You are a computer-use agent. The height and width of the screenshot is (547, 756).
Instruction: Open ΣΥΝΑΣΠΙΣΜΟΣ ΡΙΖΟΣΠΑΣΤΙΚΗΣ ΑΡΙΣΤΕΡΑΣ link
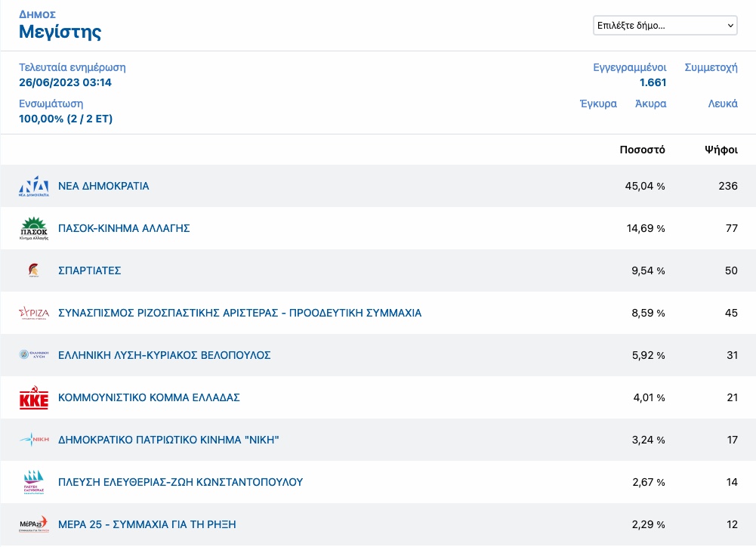239,313
